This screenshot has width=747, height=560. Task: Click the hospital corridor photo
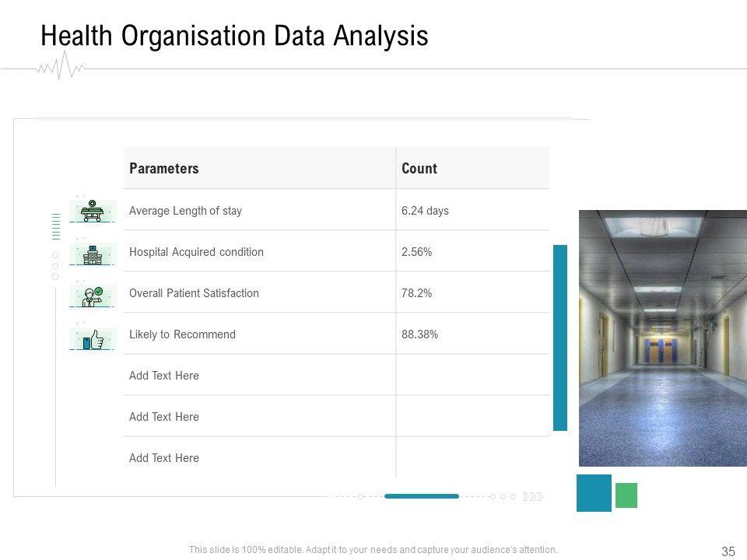[x=662, y=338]
